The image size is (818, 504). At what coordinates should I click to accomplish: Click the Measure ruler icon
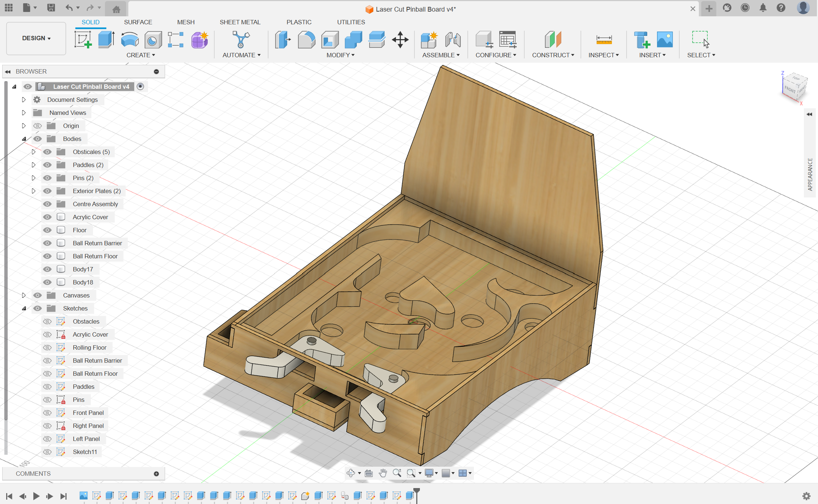604,39
